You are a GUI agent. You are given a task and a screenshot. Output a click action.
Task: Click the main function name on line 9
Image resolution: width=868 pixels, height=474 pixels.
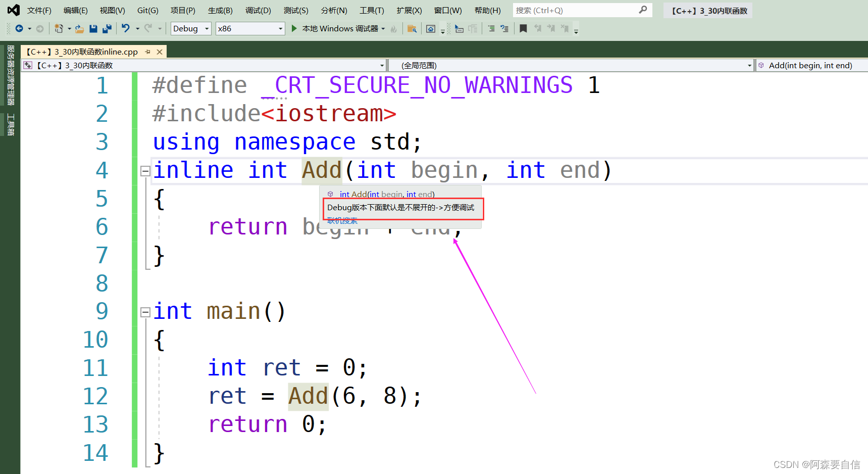click(233, 311)
